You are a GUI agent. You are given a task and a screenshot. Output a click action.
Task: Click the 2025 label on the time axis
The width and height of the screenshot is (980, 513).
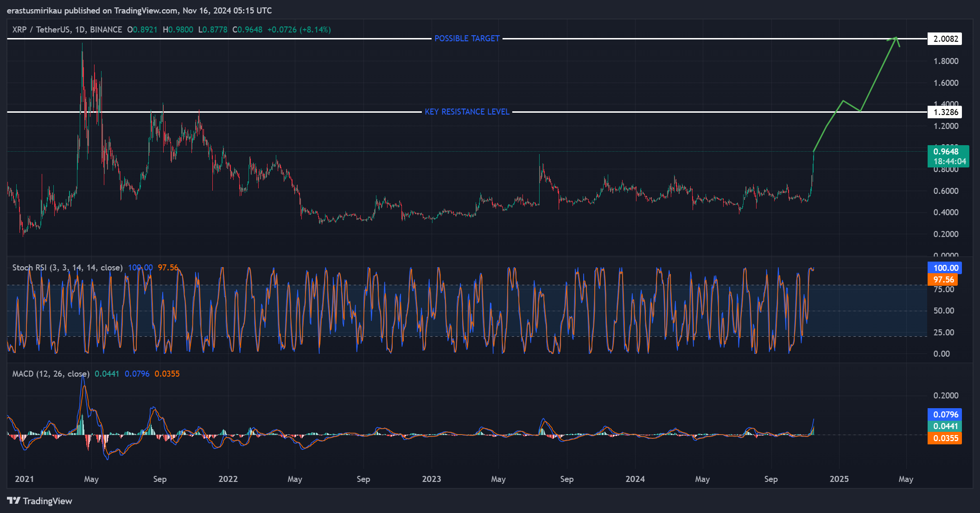[839, 479]
